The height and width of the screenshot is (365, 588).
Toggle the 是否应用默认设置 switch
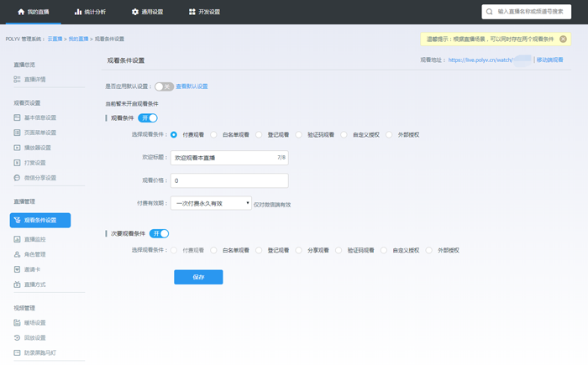pos(164,86)
